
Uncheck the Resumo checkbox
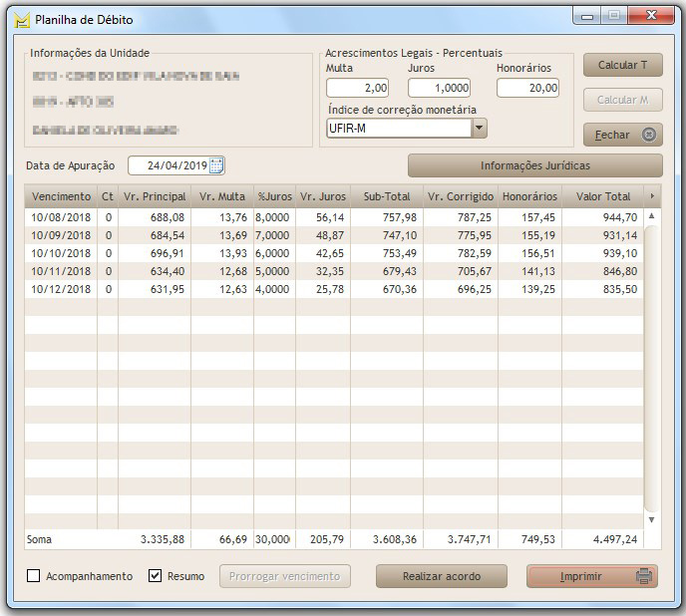(x=155, y=576)
